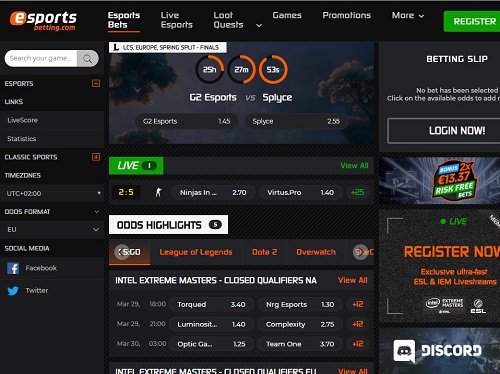Viewport: 500px width, 374px height.
Task: Click the BETTING SLIP heading
Action: click(457, 59)
